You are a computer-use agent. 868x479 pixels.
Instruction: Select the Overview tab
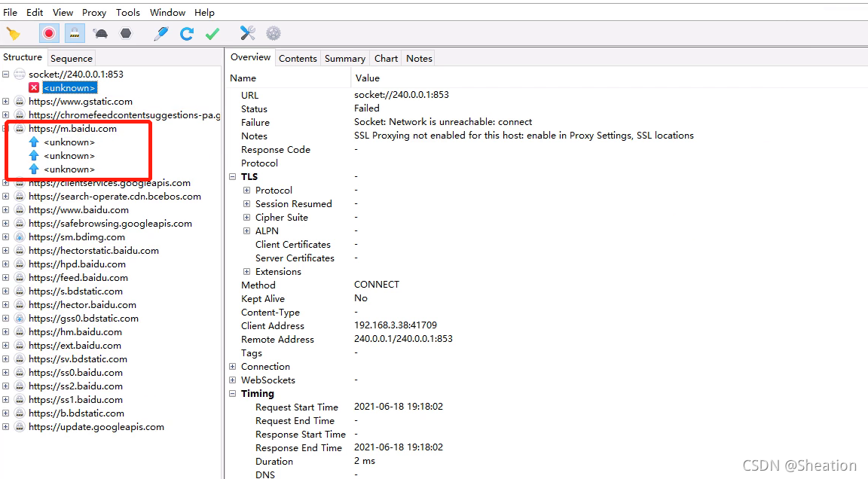[x=250, y=57]
